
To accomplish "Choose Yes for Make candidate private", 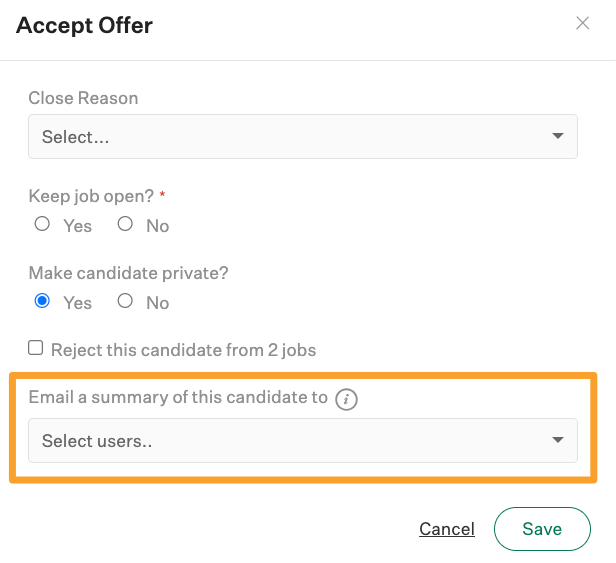I will [42, 301].
